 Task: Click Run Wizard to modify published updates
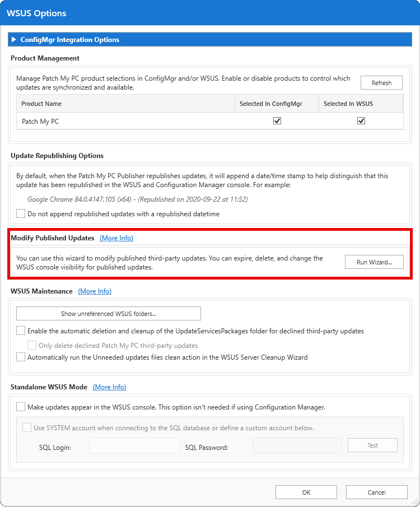374,262
